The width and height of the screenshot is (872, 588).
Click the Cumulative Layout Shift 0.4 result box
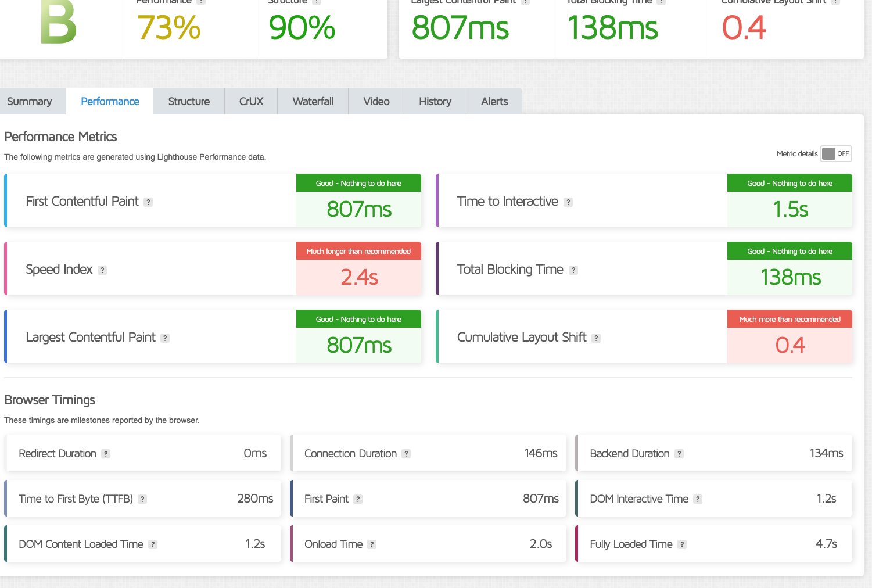(x=790, y=345)
